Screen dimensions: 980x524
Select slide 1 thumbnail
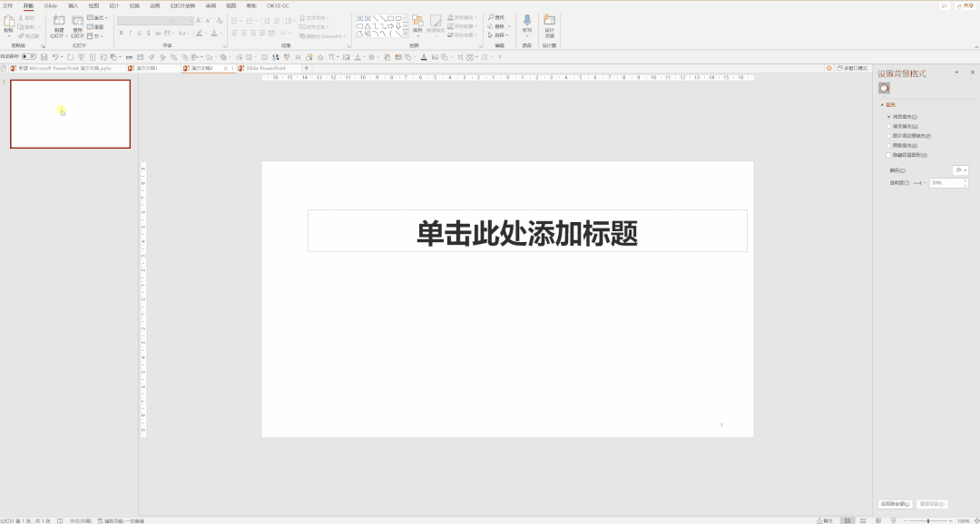click(x=70, y=113)
